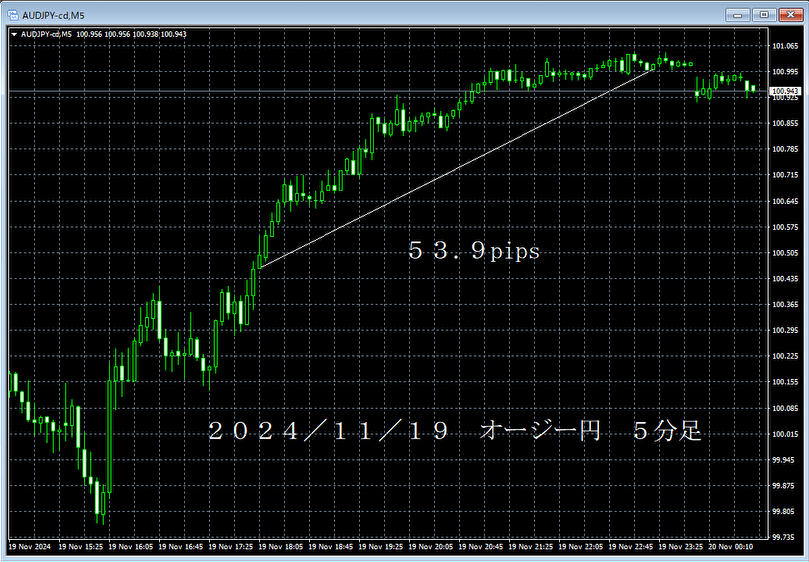Close the AUDJPY chart window
The width and height of the screenshot is (809, 562).
click(x=790, y=15)
